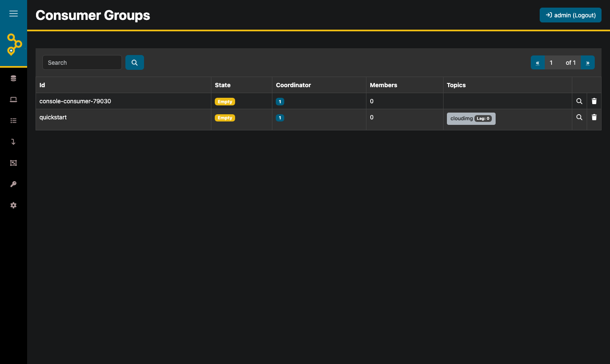Delete the console-consumer-79030 group via its trash icon
This screenshot has height=364, width=610.
coord(594,101)
